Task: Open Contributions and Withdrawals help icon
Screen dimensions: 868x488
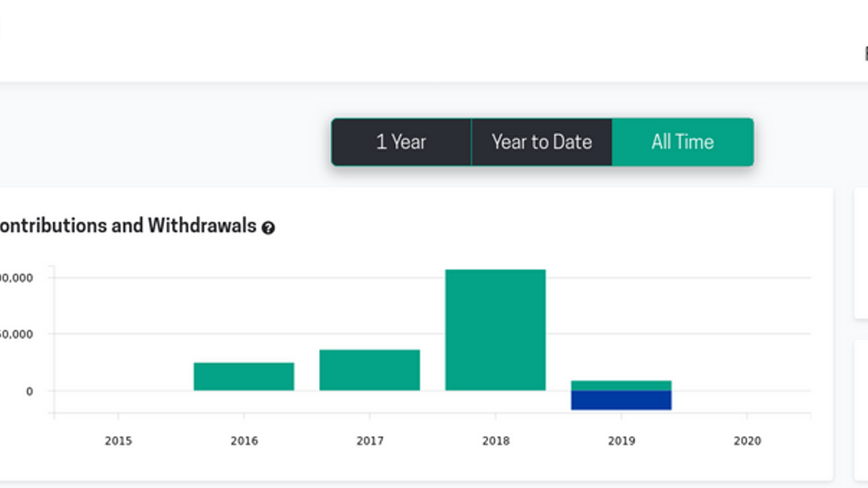Action: [x=268, y=228]
